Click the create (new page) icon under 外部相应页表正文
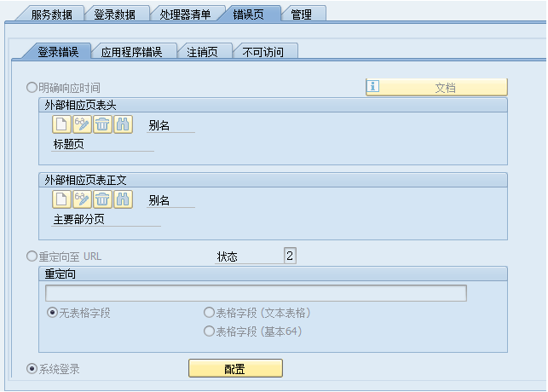 (61, 199)
